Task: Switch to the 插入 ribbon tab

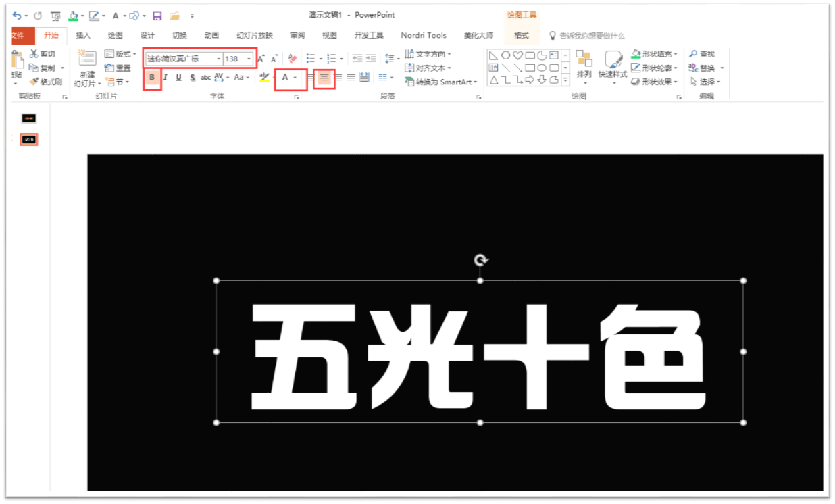Action: [x=82, y=35]
